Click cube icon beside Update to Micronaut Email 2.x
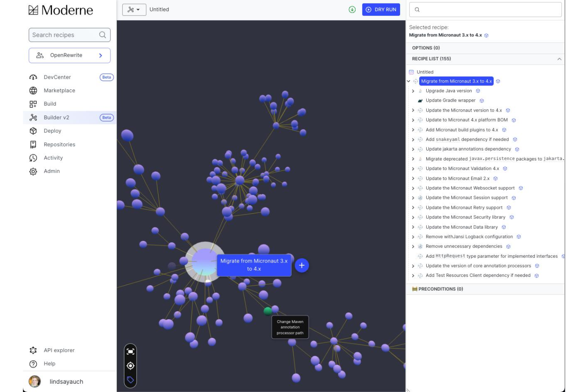The width and height of the screenshot is (588, 392). pyautogui.click(x=495, y=179)
